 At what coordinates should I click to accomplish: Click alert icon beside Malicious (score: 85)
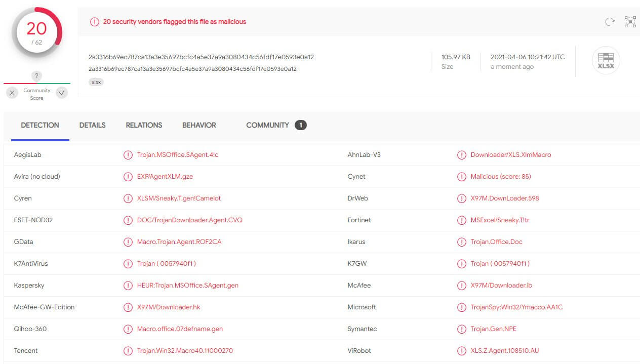[461, 177]
